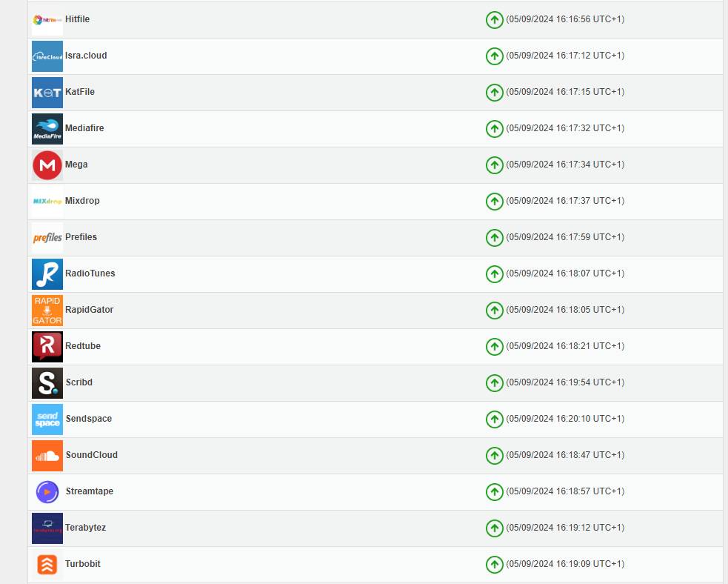The image size is (728, 584).
Task: Click green up-arrow status for Prefiles
Action: [x=495, y=237]
